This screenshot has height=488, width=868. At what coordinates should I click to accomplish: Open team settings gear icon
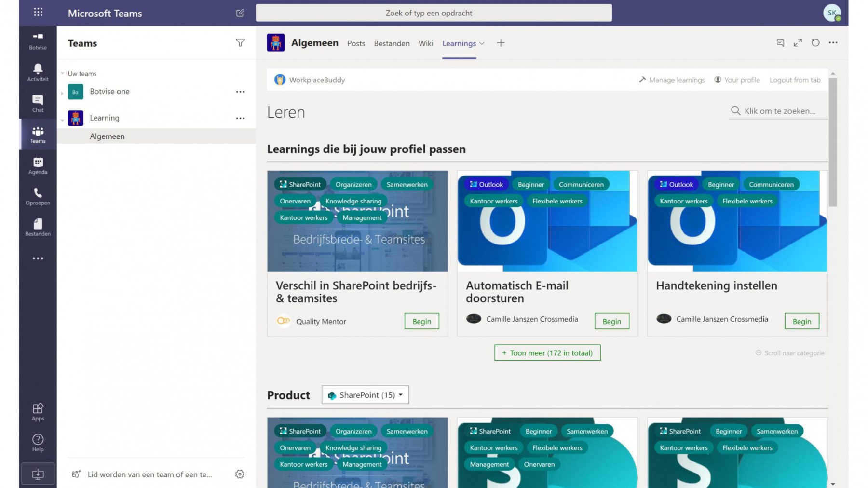tap(240, 474)
